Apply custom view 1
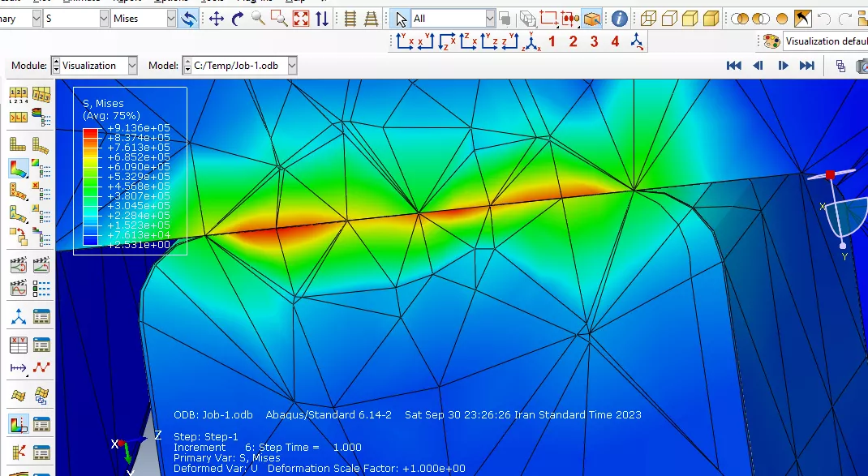The width and height of the screenshot is (868, 476). click(x=552, y=41)
